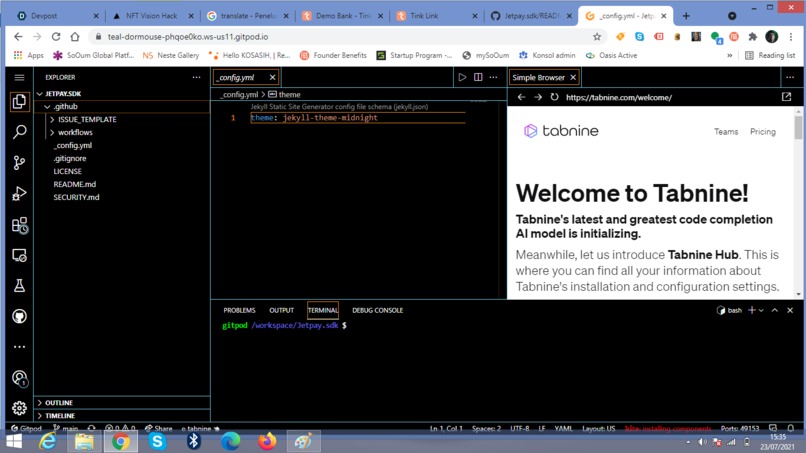Viewport: 806px width, 453px height.
Task: Open Simple Browser page in external browser
Action: coord(786,97)
